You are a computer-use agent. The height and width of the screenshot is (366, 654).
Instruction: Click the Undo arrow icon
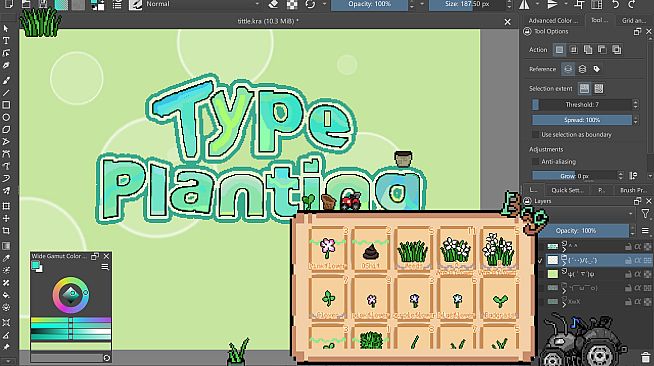point(616,4)
